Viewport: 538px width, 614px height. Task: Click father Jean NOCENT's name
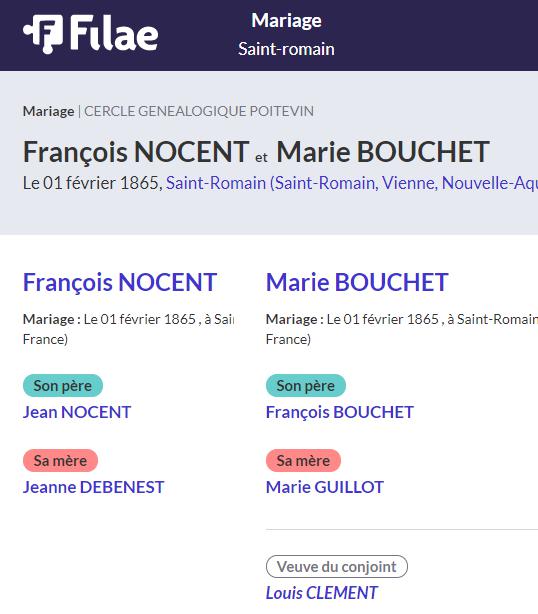click(77, 412)
